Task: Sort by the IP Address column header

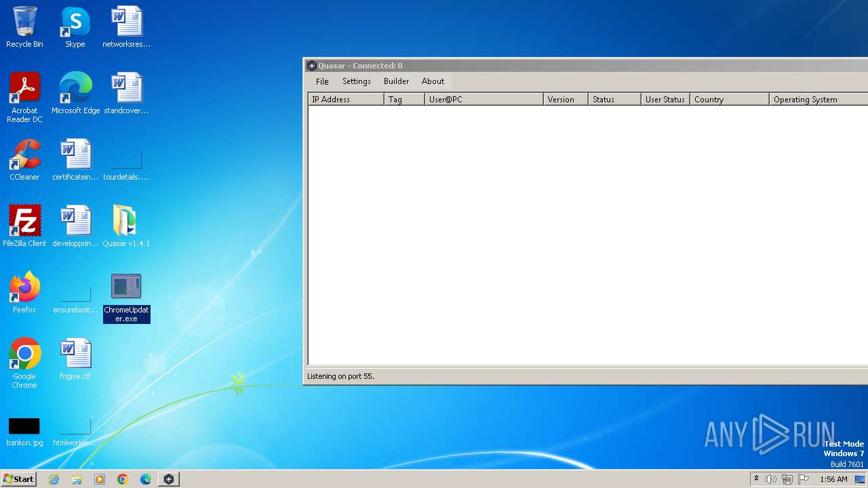Action: pyautogui.click(x=346, y=100)
